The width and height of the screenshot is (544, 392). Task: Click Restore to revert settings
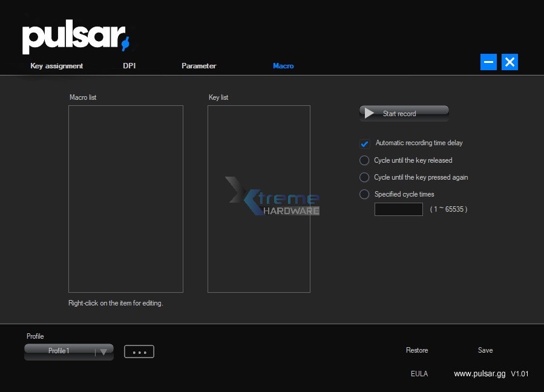(417, 350)
